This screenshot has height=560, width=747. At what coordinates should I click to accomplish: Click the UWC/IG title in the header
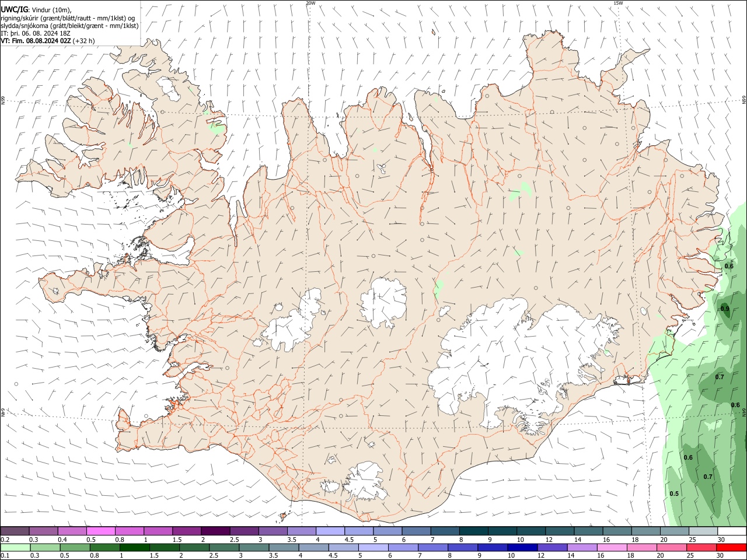[x=14, y=9]
